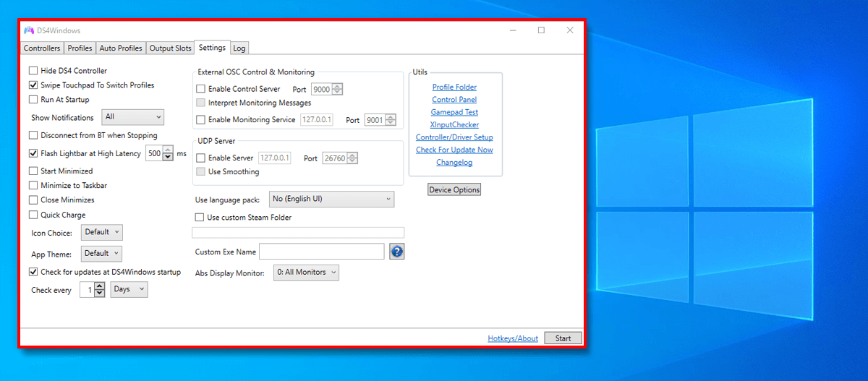Screen dimensions: 868x381
Task: Maximize the DS4Windows window
Action: coord(541,30)
